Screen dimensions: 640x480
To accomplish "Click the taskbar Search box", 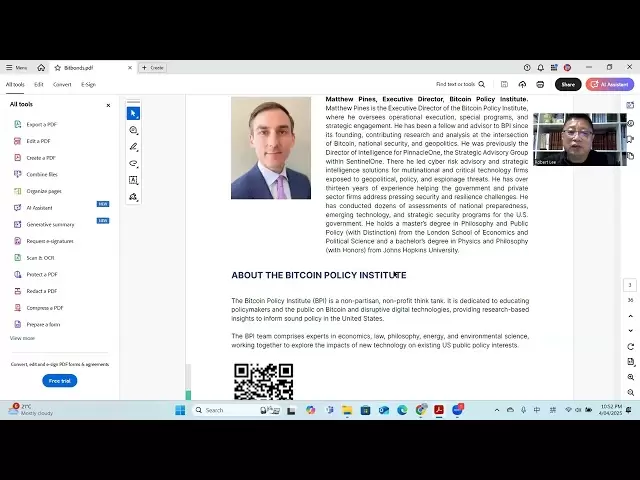I will tap(236, 410).
